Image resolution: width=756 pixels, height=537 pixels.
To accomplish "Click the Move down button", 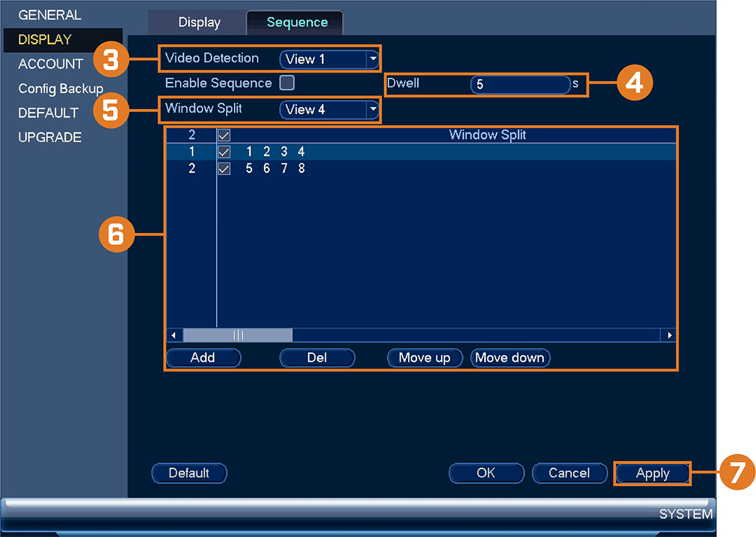I will [510, 358].
